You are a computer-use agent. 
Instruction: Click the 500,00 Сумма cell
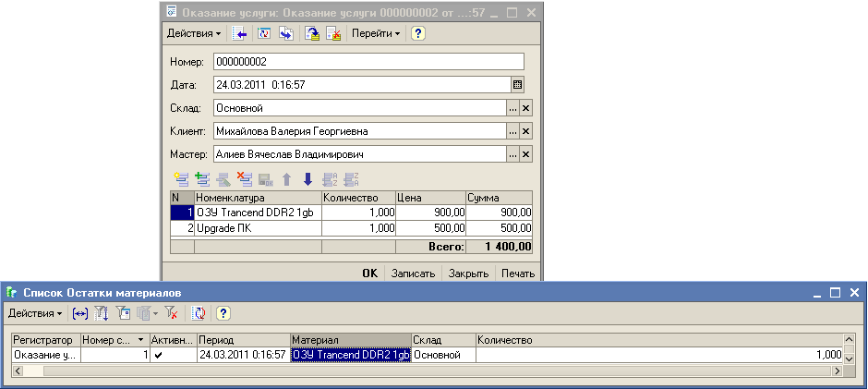tap(500, 228)
